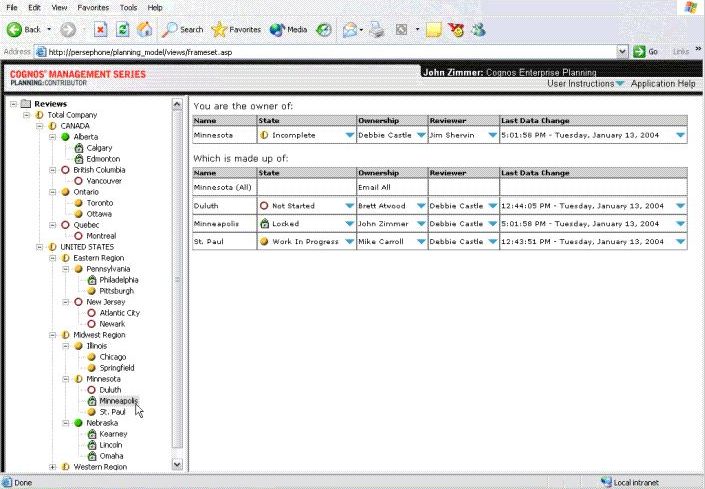
Task: Collapse the Reviews root tree node
Action: 13,104
